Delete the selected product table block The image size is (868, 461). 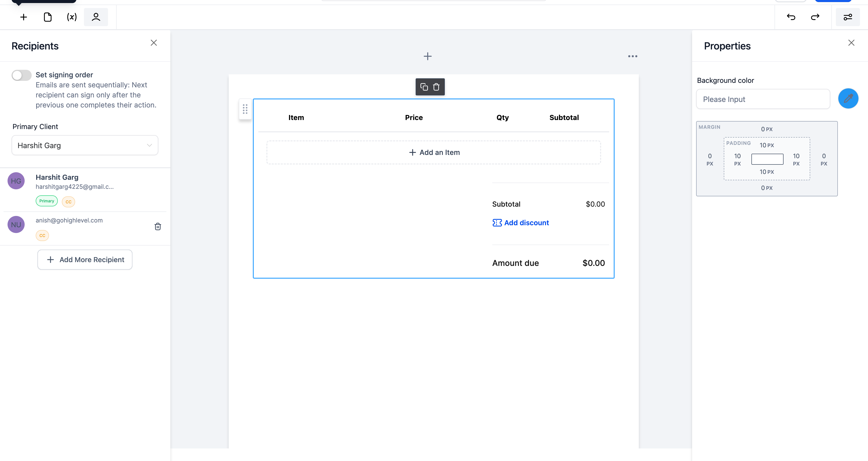(436, 87)
